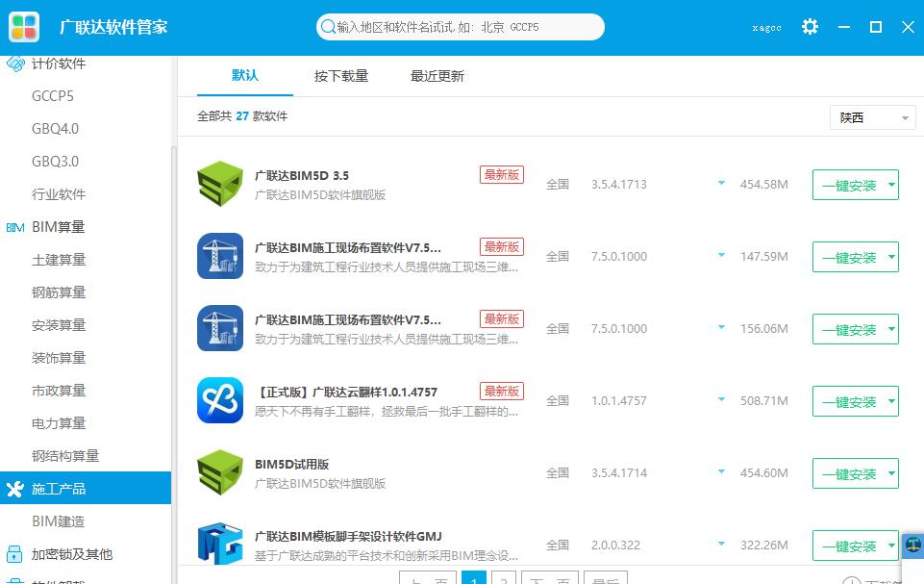Select 安装算量 in the sidebar

[59, 325]
